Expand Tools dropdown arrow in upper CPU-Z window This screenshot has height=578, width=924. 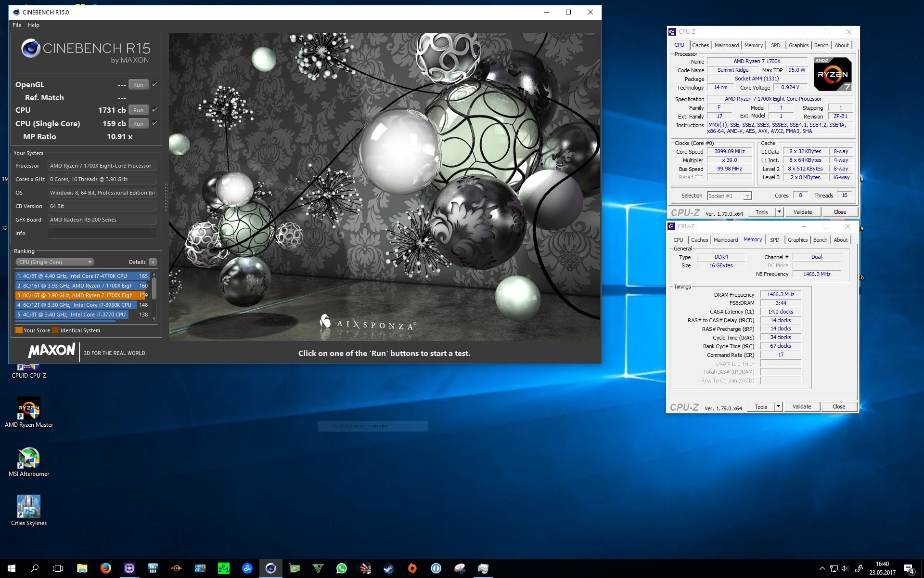pos(779,212)
